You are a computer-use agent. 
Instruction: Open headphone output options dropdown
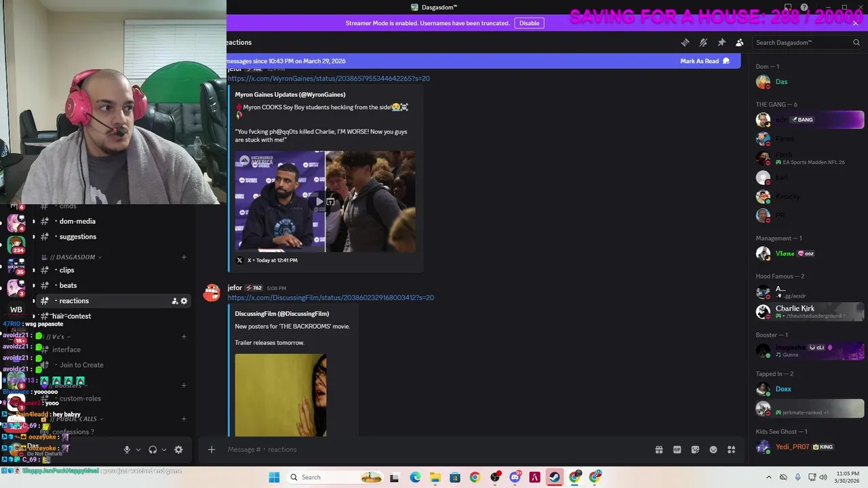[x=164, y=449]
